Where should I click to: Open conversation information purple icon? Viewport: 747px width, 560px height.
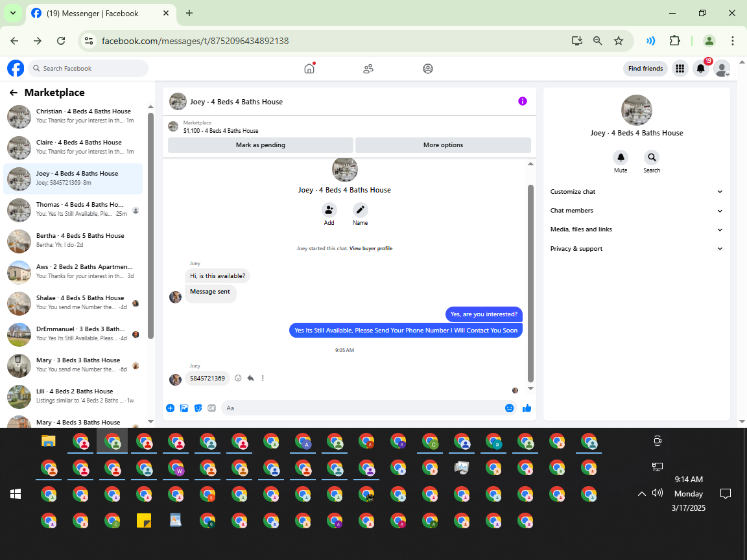point(523,101)
